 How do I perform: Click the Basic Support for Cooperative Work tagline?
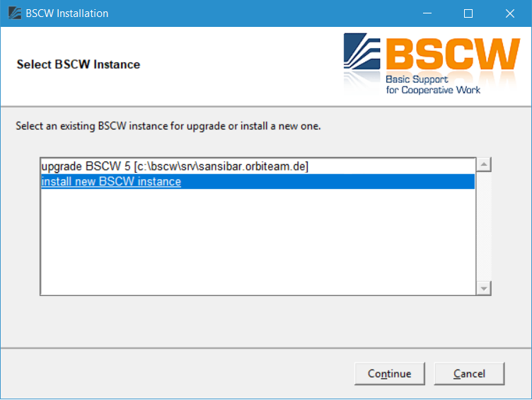click(433, 85)
